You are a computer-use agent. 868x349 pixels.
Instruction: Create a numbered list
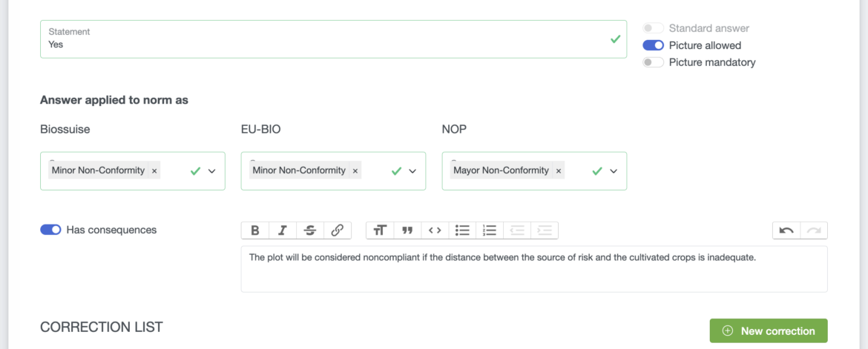[490, 230]
